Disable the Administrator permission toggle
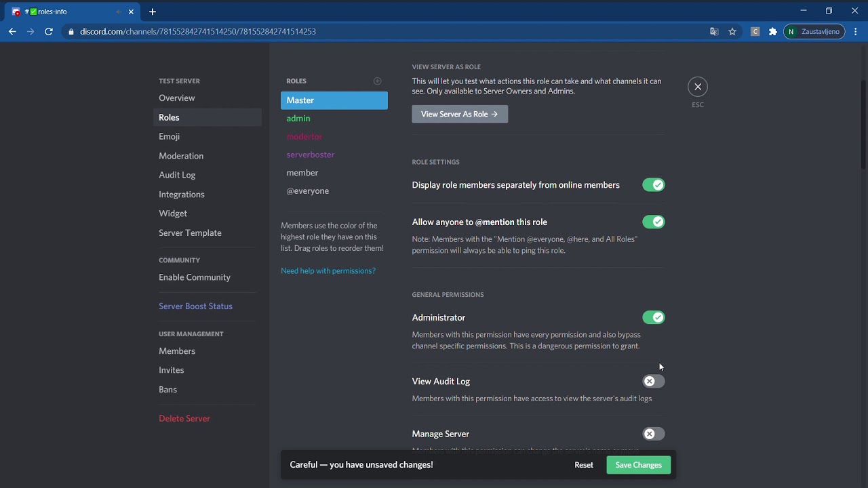Image resolution: width=868 pixels, height=488 pixels. (654, 317)
